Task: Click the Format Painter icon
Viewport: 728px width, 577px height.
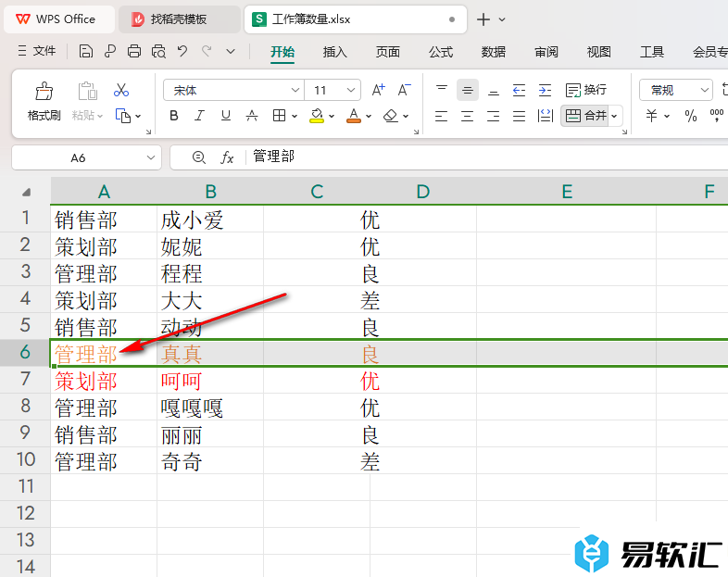Action: click(x=44, y=91)
